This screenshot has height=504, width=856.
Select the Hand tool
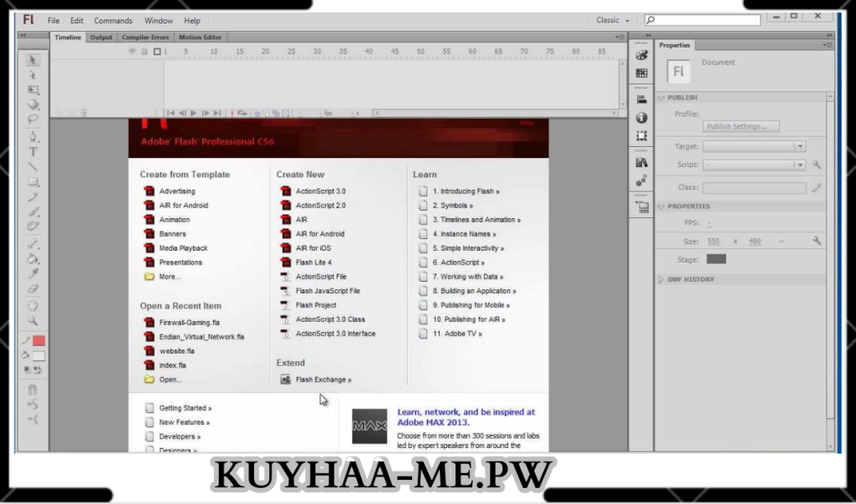click(x=33, y=305)
